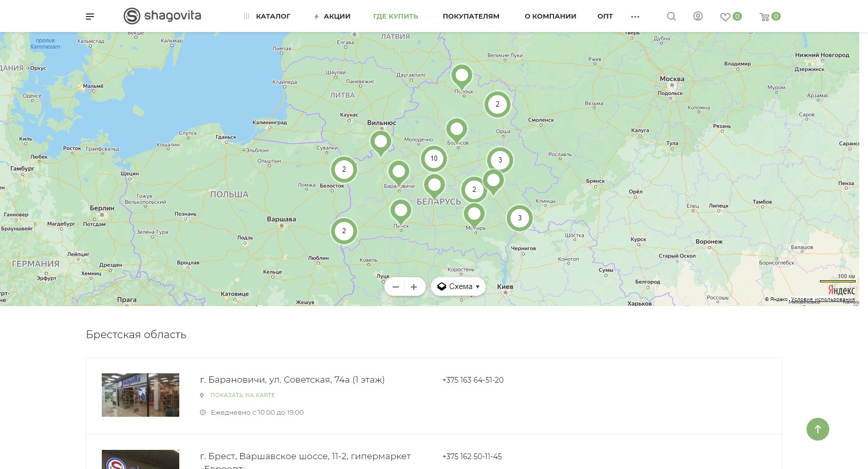Open the Покупателям menu item
868x469 pixels.
(471, 17)
